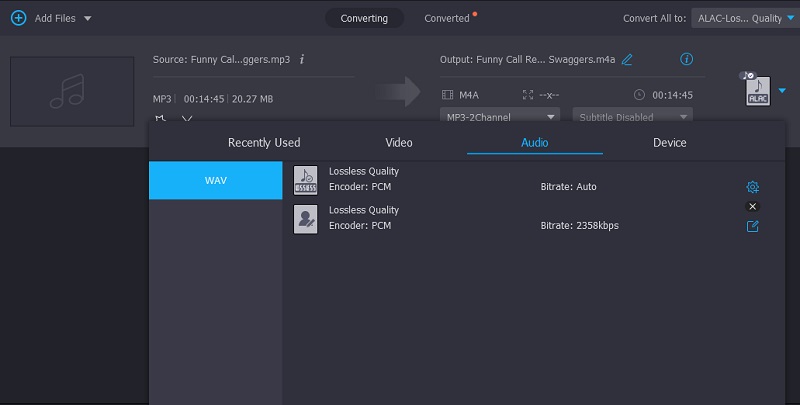This screenshot has width=800, height=405.
Task: Switch to the Video format tab
Action: click(x=399, y=143)
